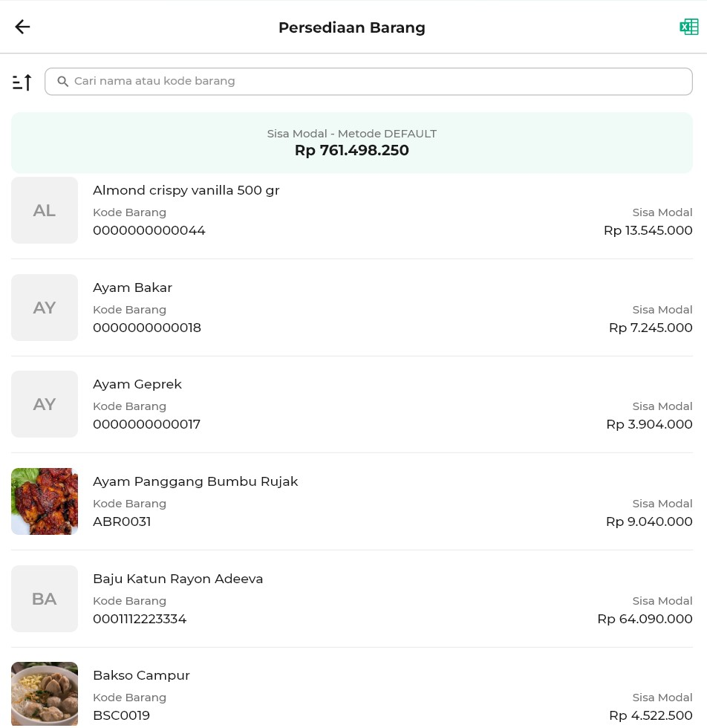Open the Ayam Bakar item
The width and height of the screenshot is (707, 728).
133,287
